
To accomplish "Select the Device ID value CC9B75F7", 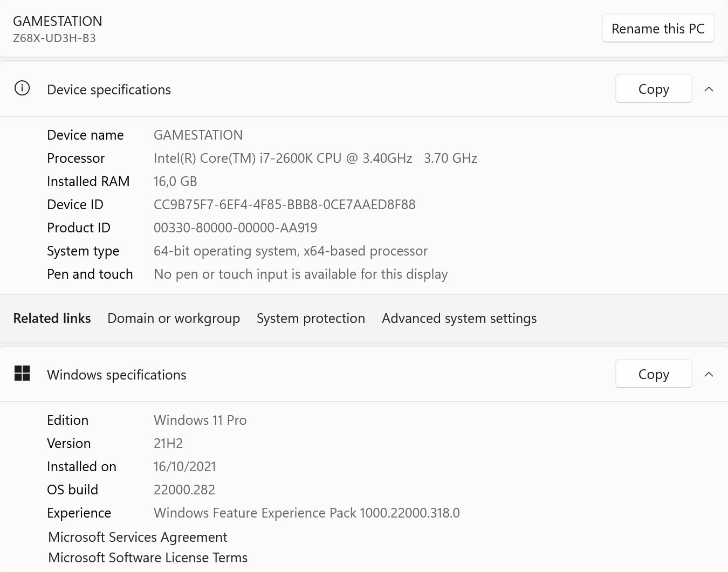I will pyautogui.click(x=285, y=205).
